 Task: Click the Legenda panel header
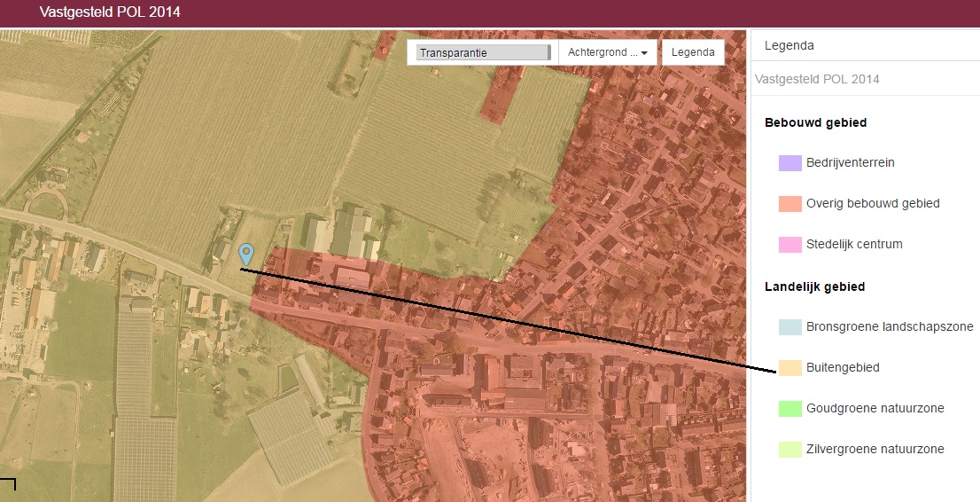(x=789, y=45)
